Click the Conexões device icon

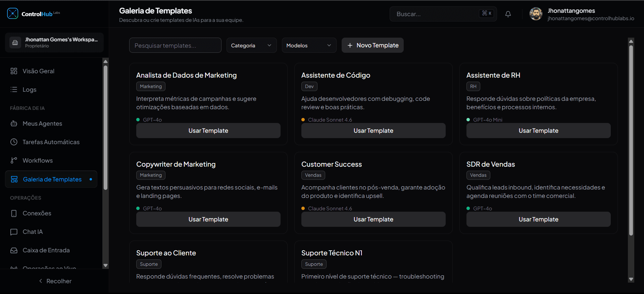coord(14,213)
